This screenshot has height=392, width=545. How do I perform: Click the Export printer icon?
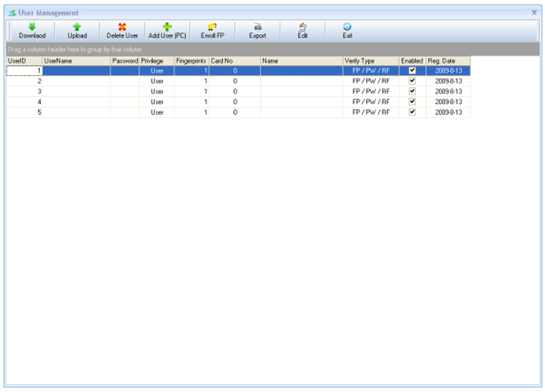[258, 27]
